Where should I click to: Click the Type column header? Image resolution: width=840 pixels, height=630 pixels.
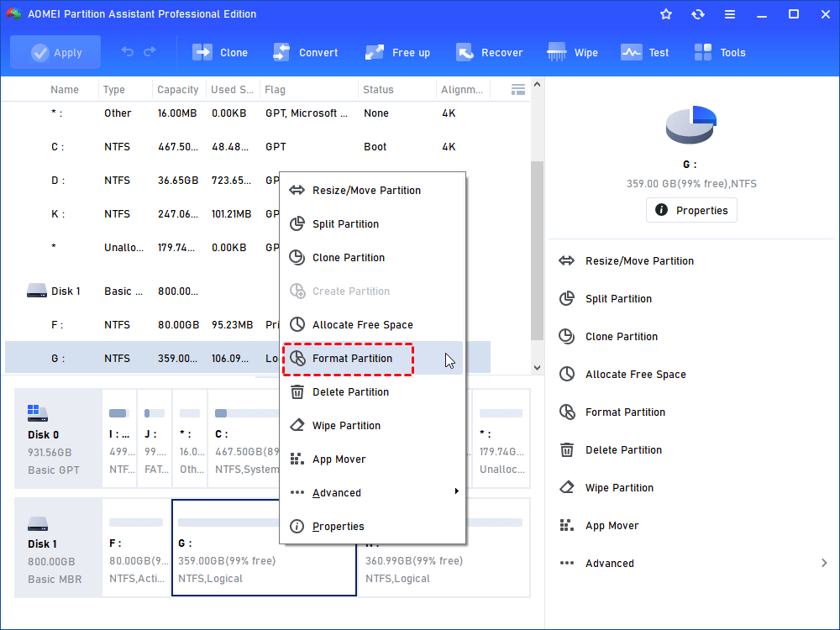[x=114, y=90]
